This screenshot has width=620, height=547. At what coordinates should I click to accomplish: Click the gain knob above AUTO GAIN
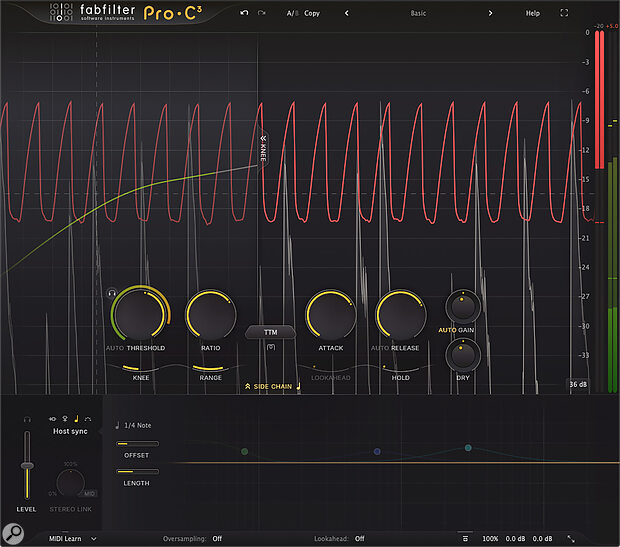(x=463, y=307)
